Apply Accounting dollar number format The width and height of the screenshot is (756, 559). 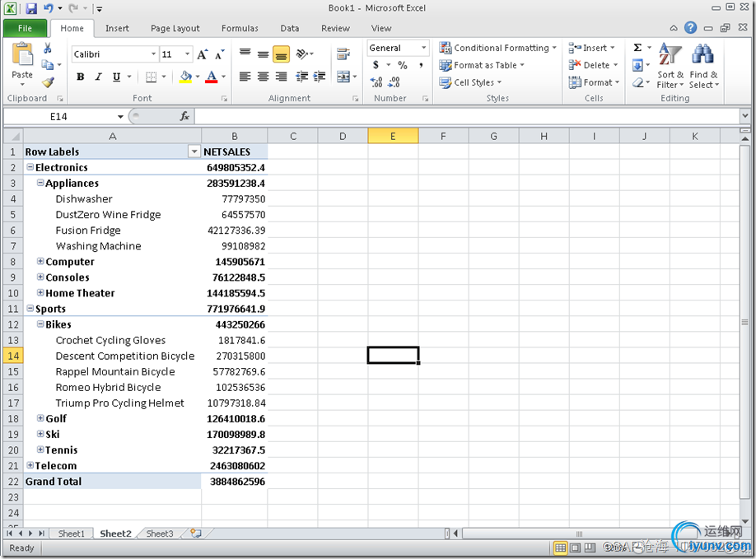click(376, 65)
